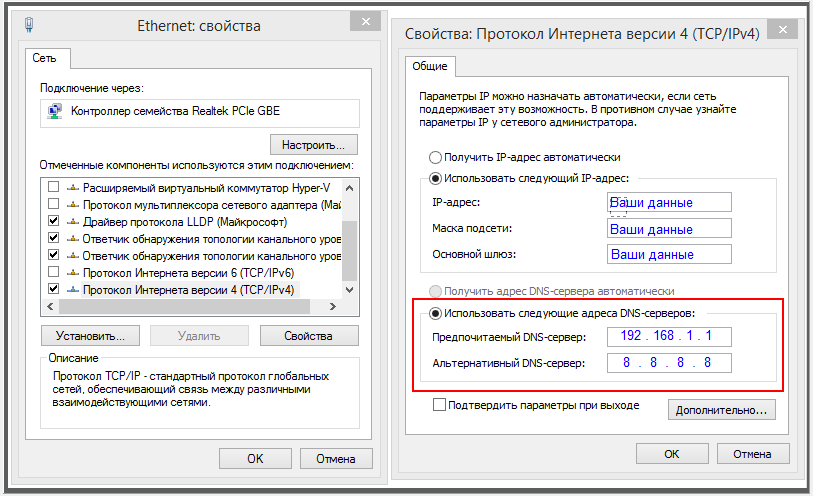Viewport: 813px width, 496px height.
Task: Select 'Протокол Интернета версии 6 (TCP/IPv6)' row
Action: pyautogui.click(x=188, y=273)
